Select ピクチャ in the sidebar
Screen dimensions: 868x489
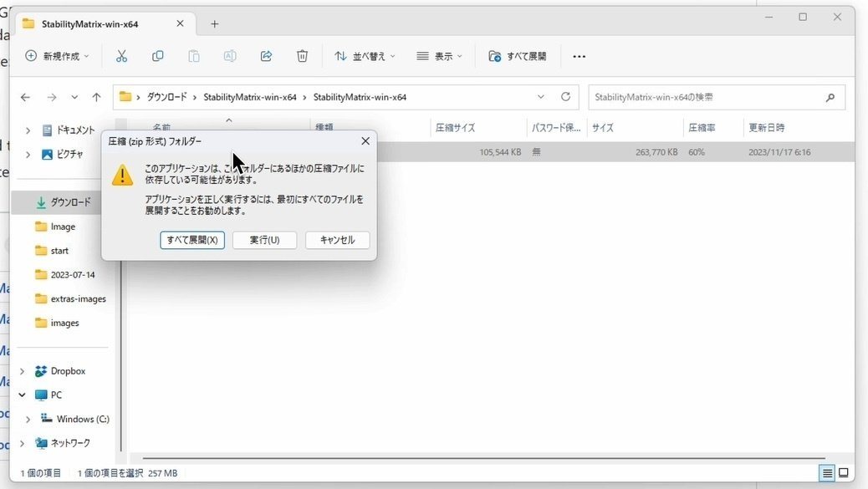63,155
